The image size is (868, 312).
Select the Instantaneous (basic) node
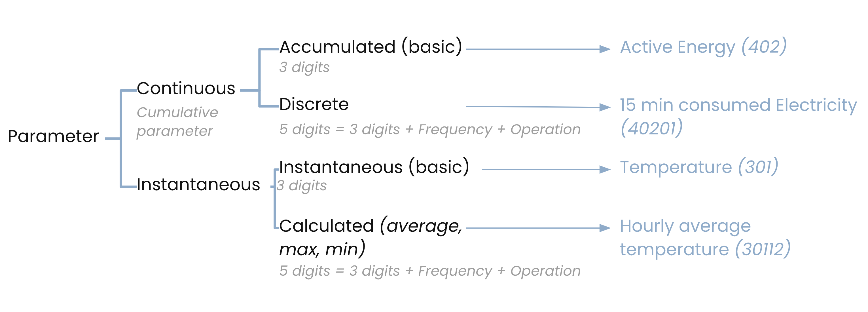coord(374,167)
